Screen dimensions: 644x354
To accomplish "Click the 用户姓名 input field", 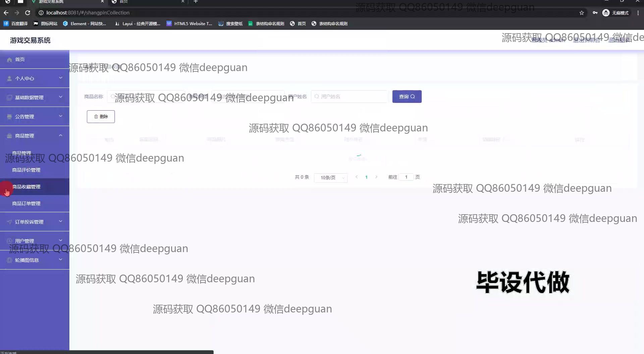I will click(351, 97).
